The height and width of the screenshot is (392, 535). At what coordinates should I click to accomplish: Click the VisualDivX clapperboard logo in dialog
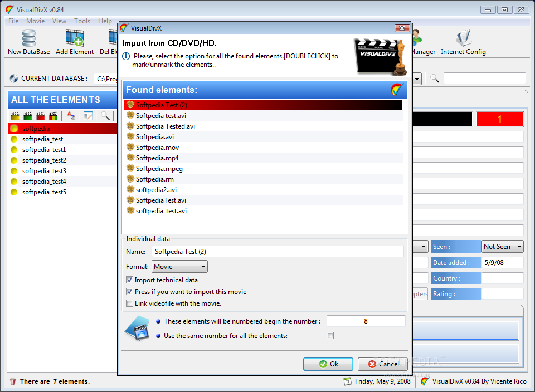(x=381, y=56)
